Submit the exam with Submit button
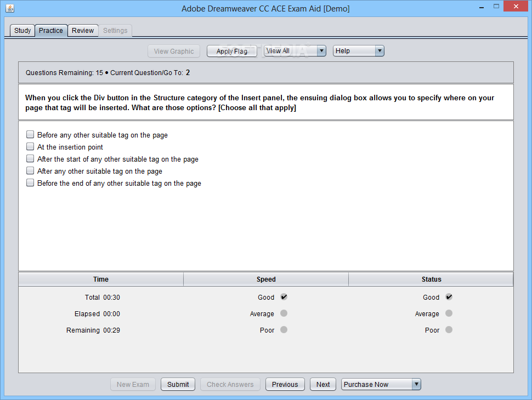The height and width of the screenshot is (400, 532). coord(178,385)
